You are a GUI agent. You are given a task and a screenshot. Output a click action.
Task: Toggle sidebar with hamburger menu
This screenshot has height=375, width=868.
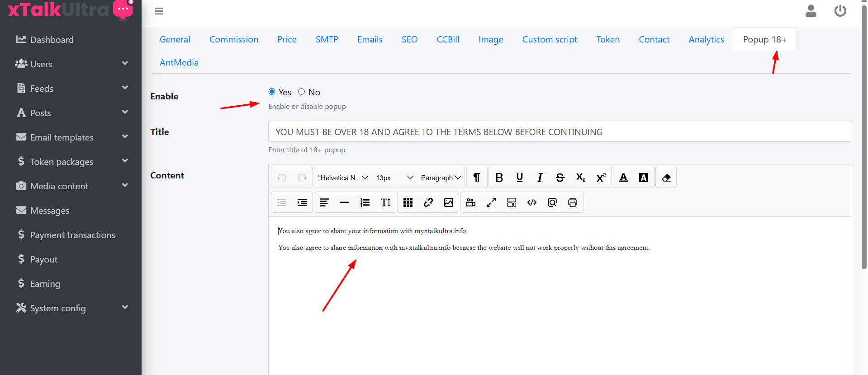tap(159, 11)
